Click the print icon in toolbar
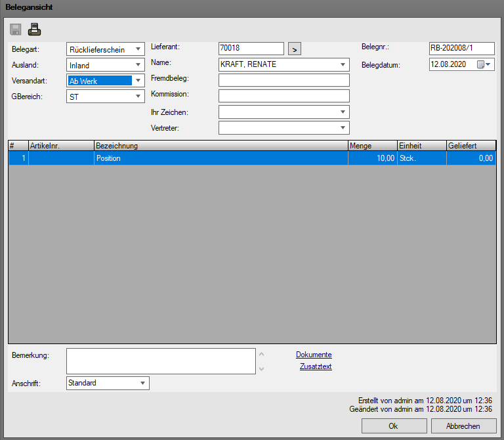The height and width of the screenshot is (440, 504). click(34, 29)
